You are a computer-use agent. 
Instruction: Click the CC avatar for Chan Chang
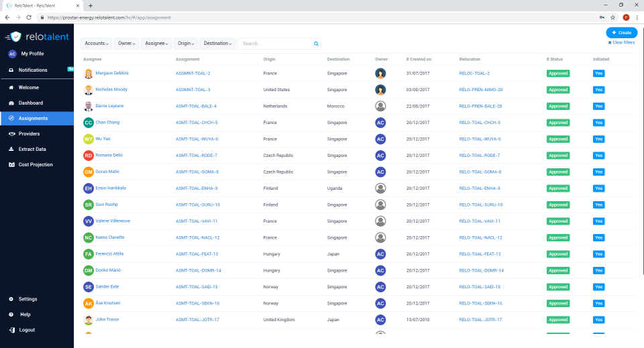tap(89, 123)
